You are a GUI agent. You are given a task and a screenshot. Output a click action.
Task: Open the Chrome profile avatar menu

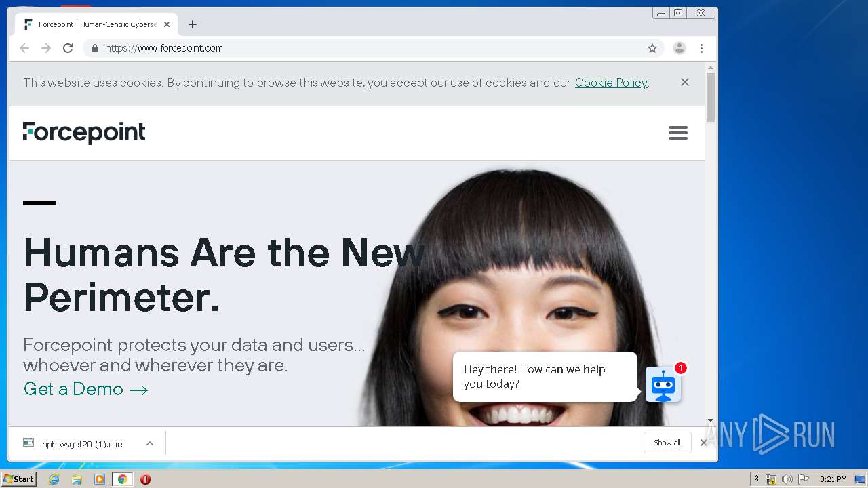point(679,48)
